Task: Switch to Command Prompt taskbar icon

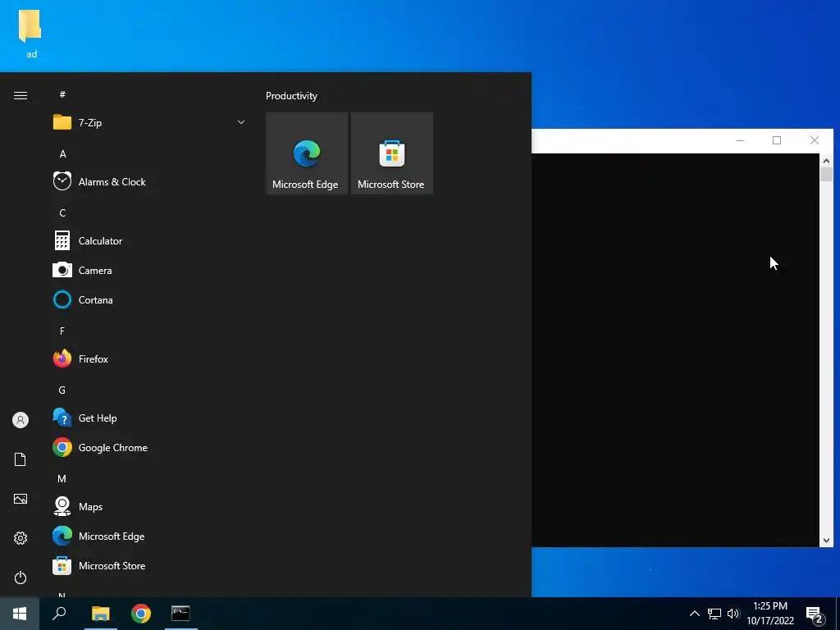Action: point(181,614)
